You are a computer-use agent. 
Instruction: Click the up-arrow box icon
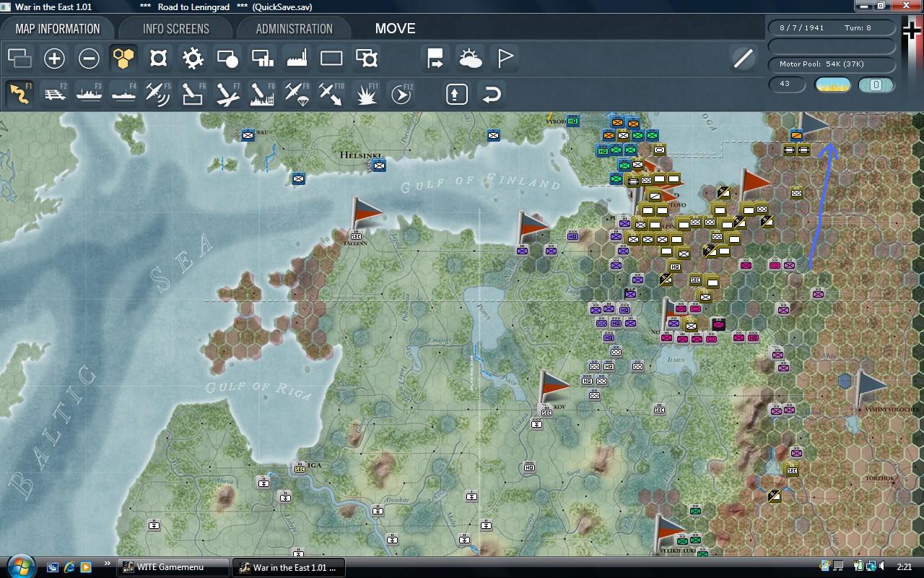pos(457,94)
